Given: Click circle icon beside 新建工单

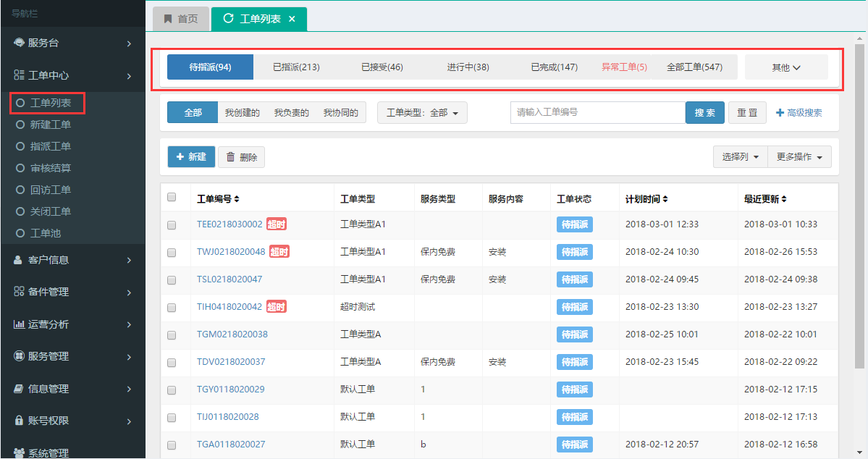Looking at the screenshot, I should coord(20,125).
